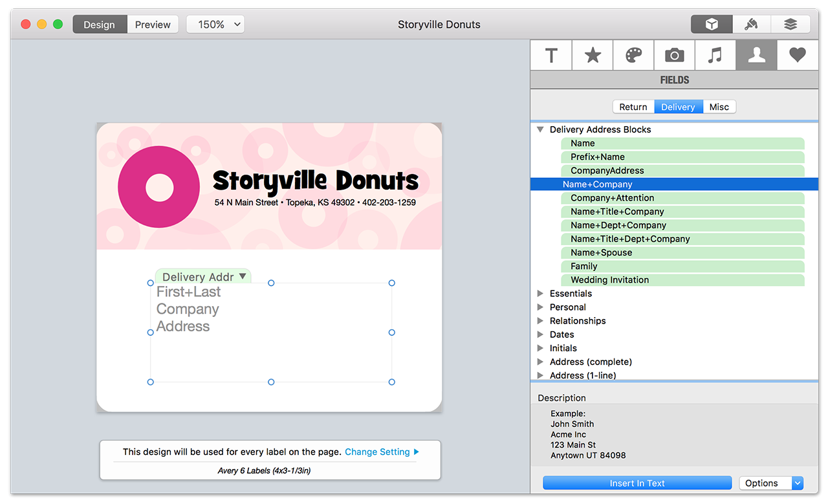
Task: Expand the Dates group
Action: pos(540,334)
